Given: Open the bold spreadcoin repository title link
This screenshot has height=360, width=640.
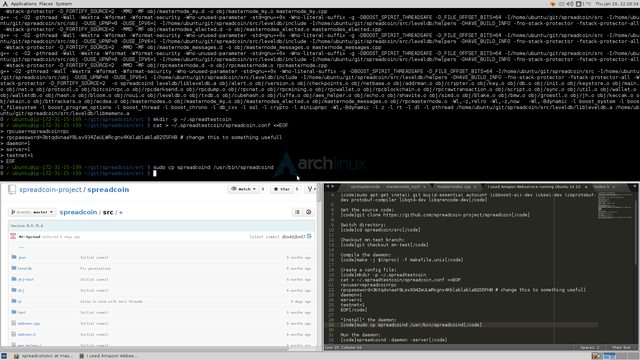Looking at the screenshot, I should (x=108, y=189).
